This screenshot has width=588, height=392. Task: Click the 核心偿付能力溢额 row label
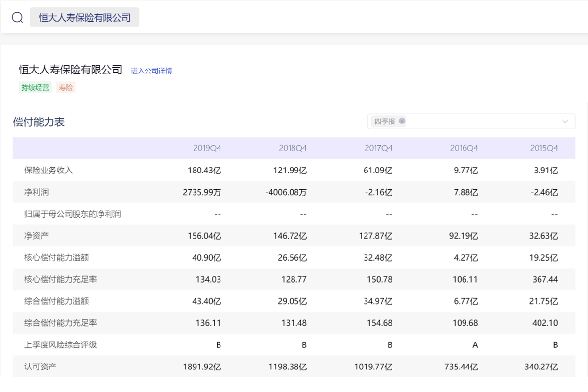[57, 257]
